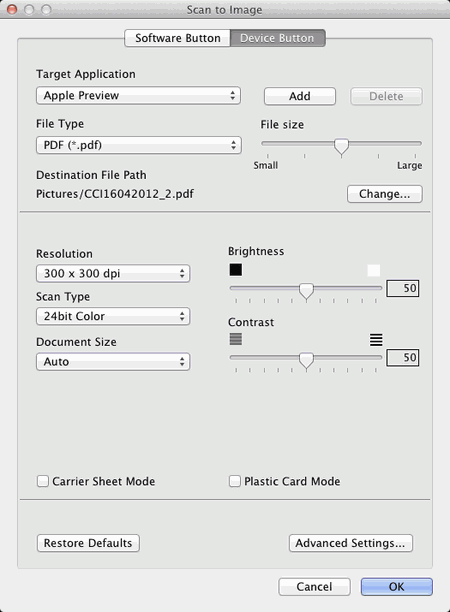Click the File size slider handle
The height and width of the screenshot is (612, 450).
pyautogui.click(x=342, y=147)
